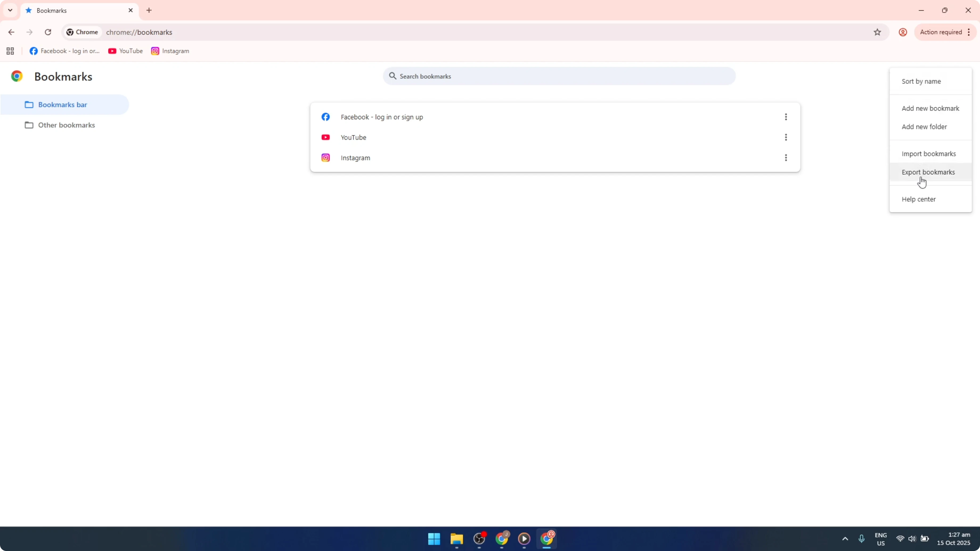Open the profile avatar in the toolbar

[x=903, y=32]
